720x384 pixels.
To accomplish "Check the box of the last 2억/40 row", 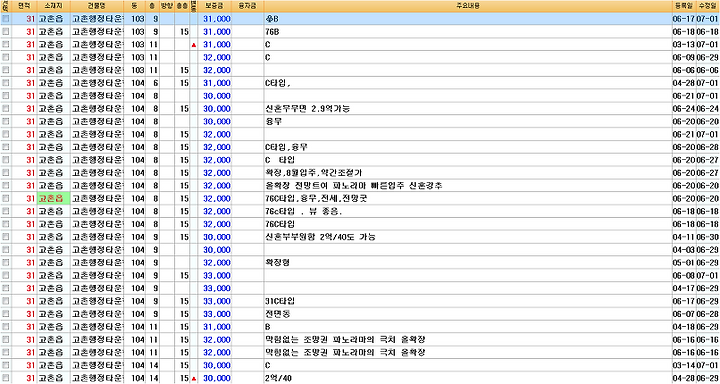I will pos(6,379).
